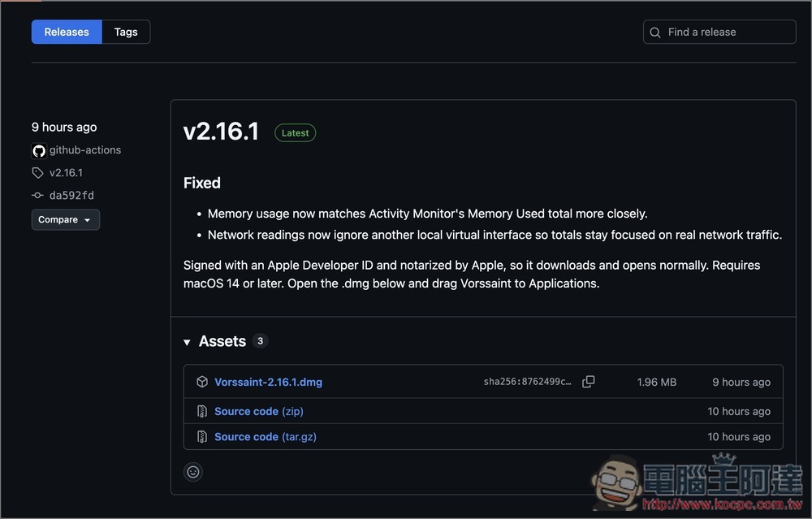Download Vorssaint-2.16.1.dmg
This screenshot has width=812, height=519.
[268, 383]
